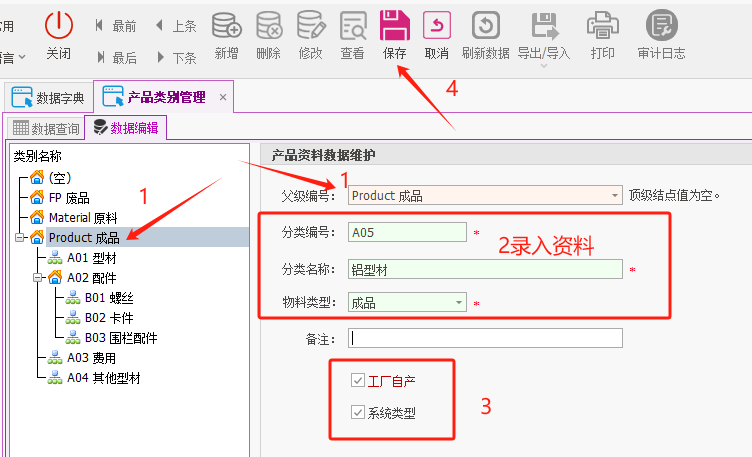This screenshot has width=752, height=457.
Task: Select the A02 配件 tree node
Action: (91, 278)
